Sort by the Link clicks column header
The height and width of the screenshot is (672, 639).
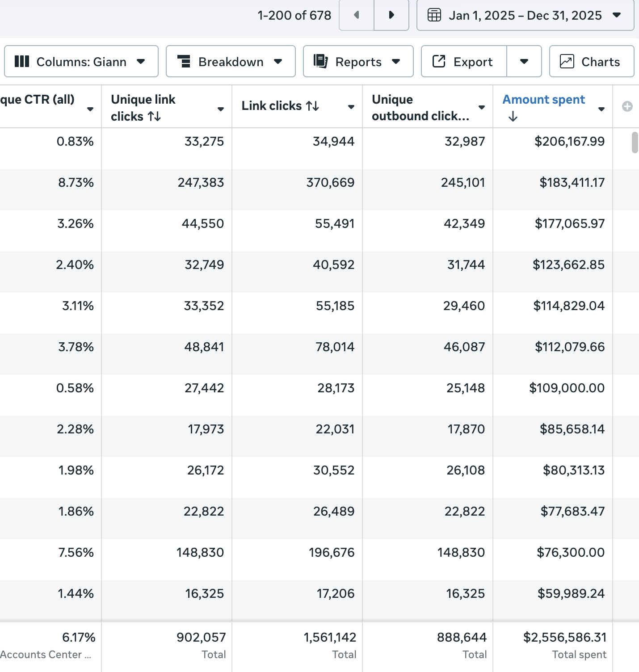pos(272,106)
